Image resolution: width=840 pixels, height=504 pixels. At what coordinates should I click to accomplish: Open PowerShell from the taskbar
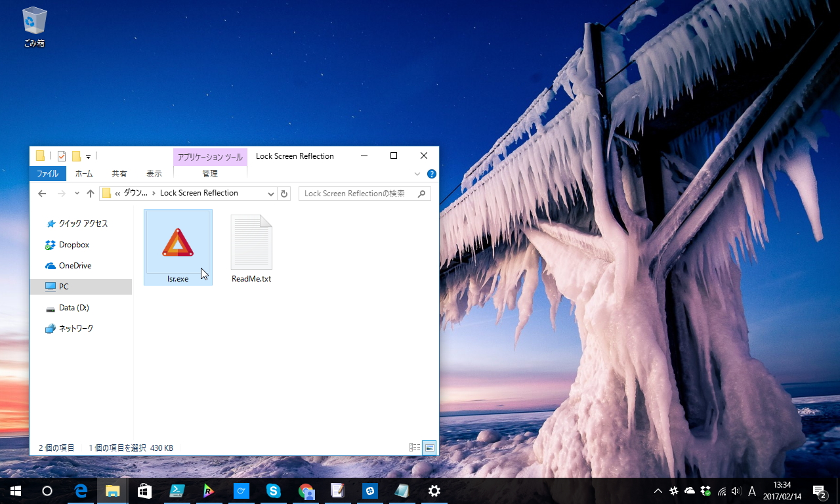point(177,491)
